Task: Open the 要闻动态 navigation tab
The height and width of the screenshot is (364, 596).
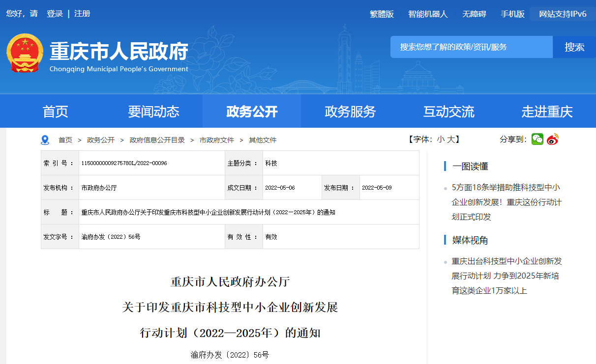Action: tap(153, 112)
